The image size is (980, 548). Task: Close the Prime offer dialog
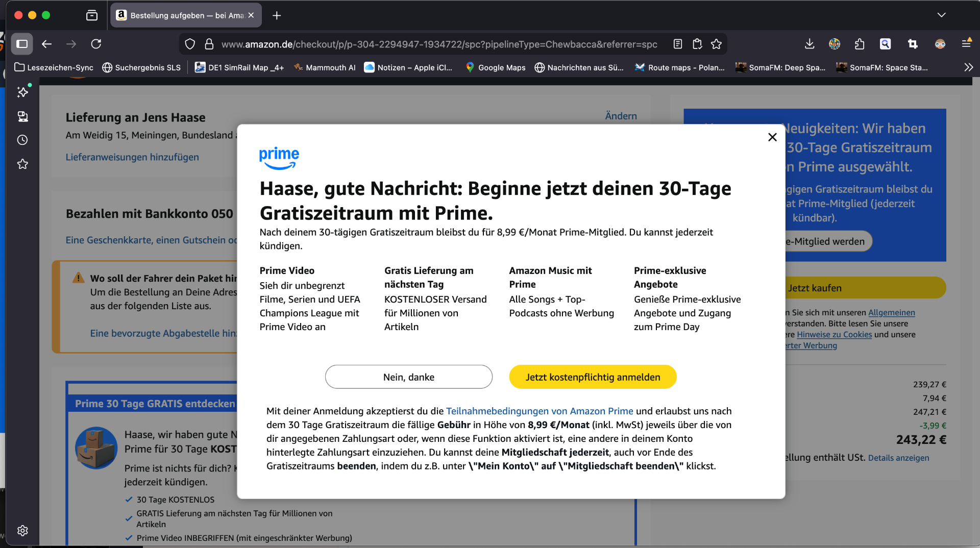coord(772,137)
